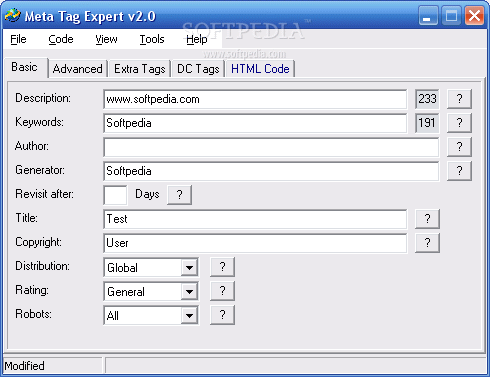
Task: Click the Rating label
Action: [x=32, y=290]
